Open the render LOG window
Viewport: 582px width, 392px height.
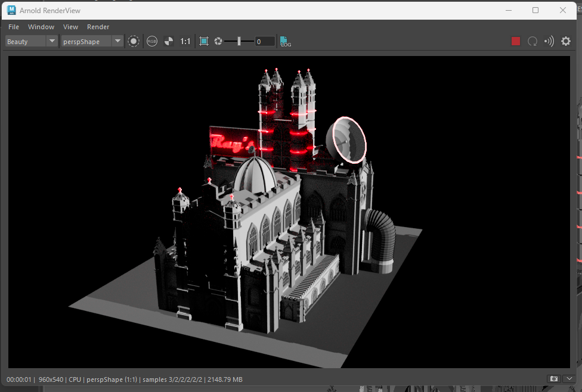[286, 41]
